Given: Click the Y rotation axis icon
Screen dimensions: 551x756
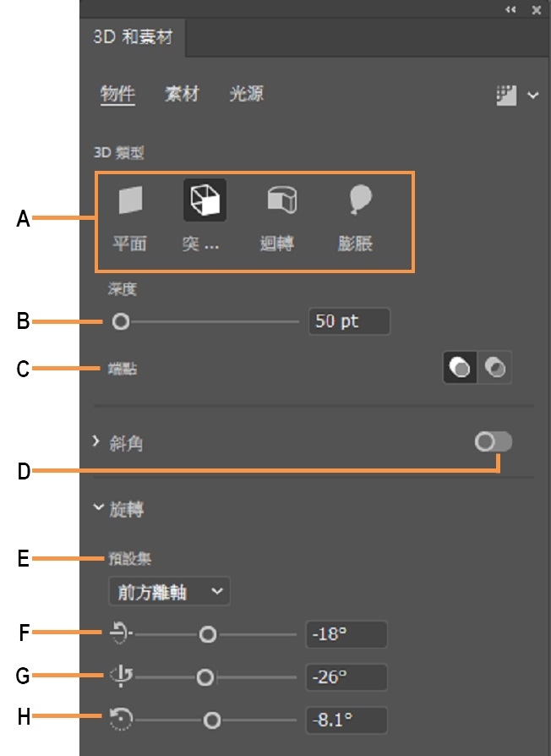Looking at the screenshot, I should tap(118, 677).
